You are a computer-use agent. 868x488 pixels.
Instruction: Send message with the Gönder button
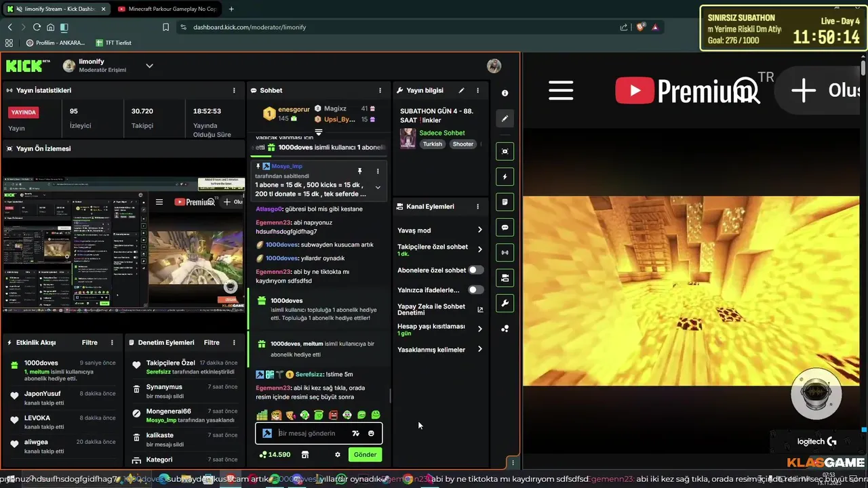point(365,454)
